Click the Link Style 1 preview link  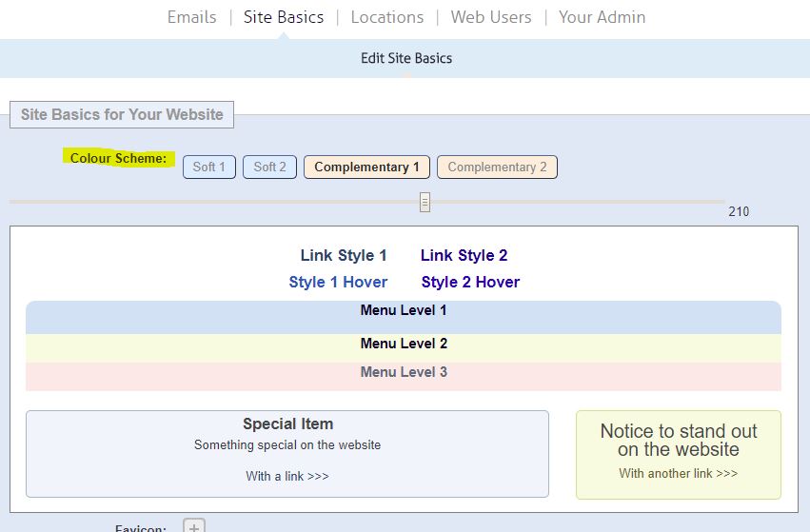coord(344,255)
